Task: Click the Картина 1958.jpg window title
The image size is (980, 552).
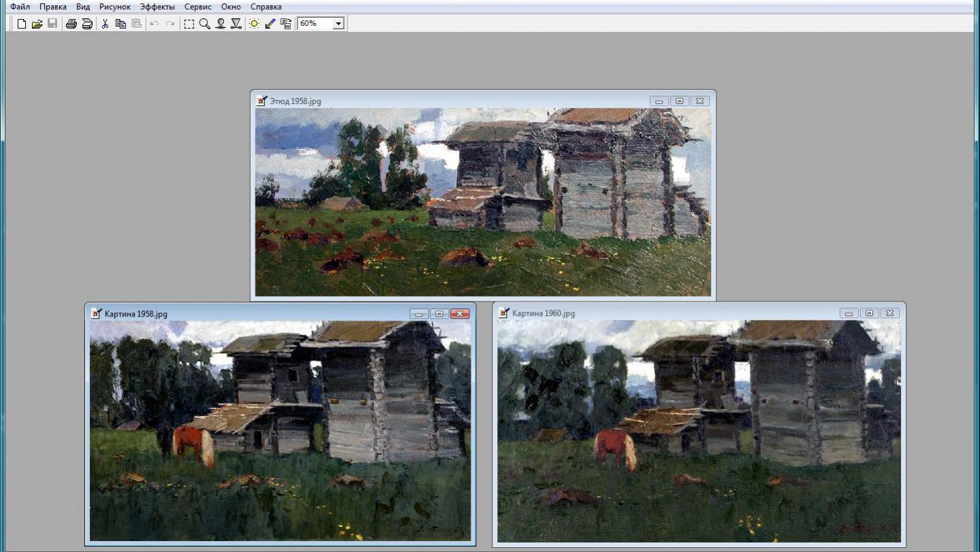Action: (136, 314)
